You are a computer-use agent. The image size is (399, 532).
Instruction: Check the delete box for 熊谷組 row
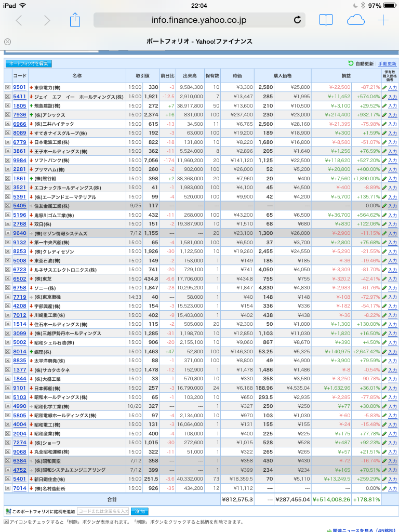pos(7,179)
